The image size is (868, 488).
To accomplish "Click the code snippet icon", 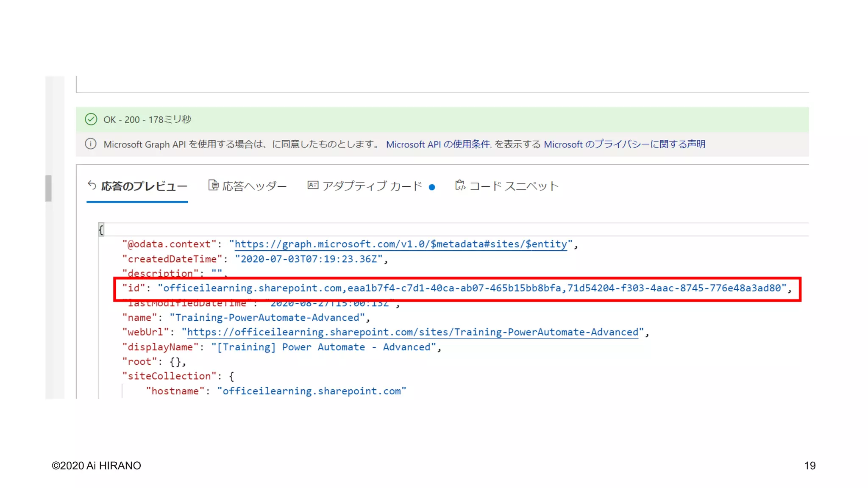I will tap(460, 186).
